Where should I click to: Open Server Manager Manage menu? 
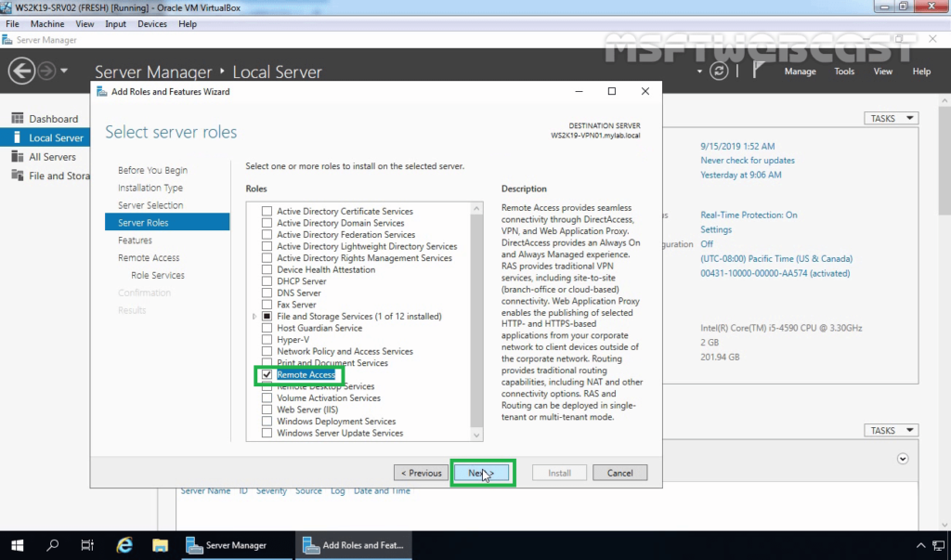tap(800, 71)
